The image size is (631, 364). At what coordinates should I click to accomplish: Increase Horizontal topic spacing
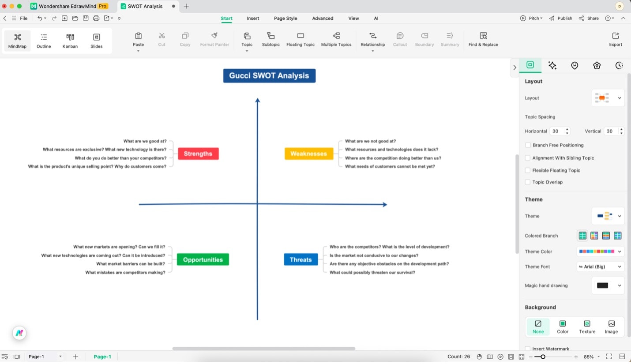coord(567,129)
